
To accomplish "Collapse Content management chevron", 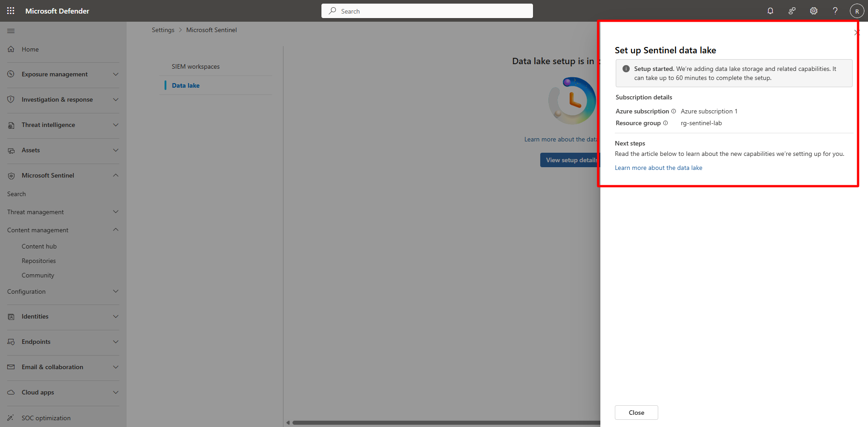I will [x=116, y=230].
